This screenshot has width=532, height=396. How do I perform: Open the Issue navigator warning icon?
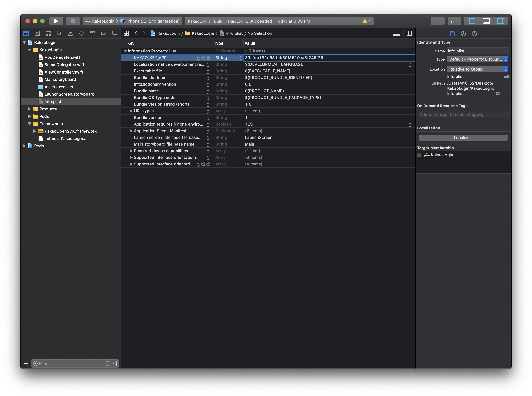(x=70, y=33)
